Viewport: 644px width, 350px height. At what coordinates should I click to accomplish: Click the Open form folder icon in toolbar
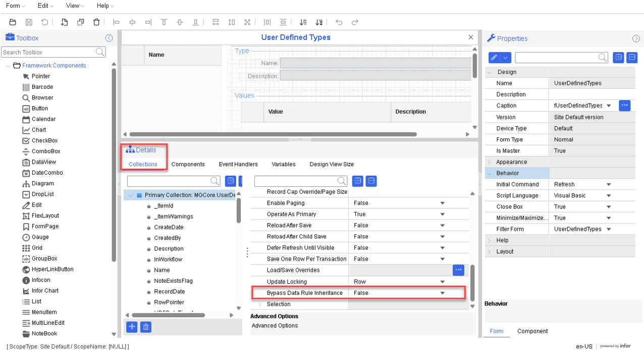[13, 22]
